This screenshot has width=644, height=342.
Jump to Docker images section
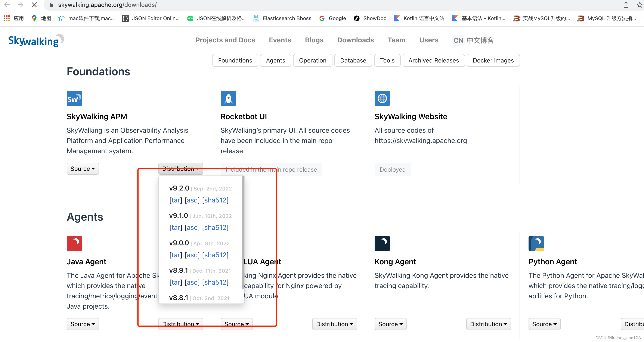[x=493, y=60]
